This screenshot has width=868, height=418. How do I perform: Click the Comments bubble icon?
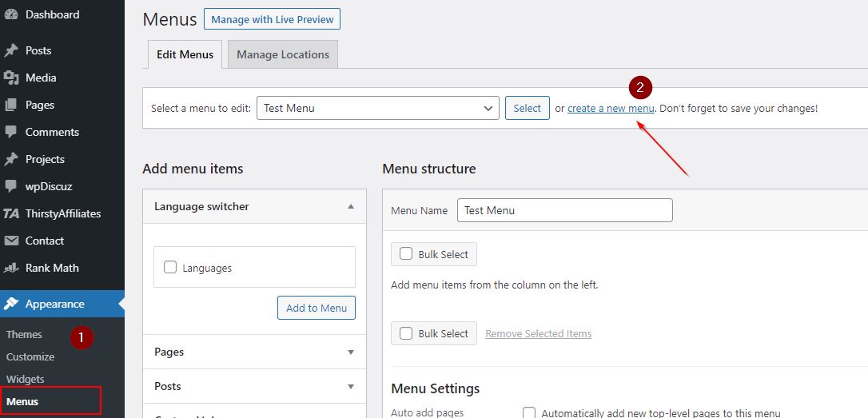[11, 132]
